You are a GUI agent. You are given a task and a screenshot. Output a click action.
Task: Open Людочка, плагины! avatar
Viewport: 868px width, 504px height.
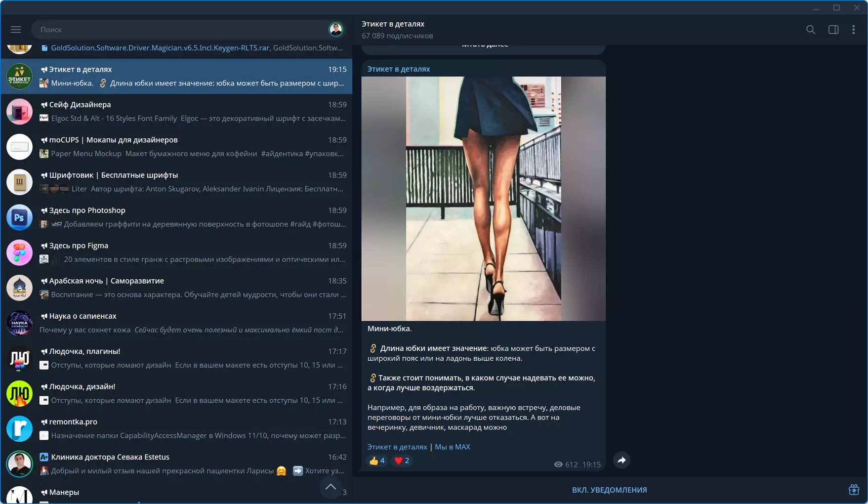pyautogui.click(x=19, y=358)
